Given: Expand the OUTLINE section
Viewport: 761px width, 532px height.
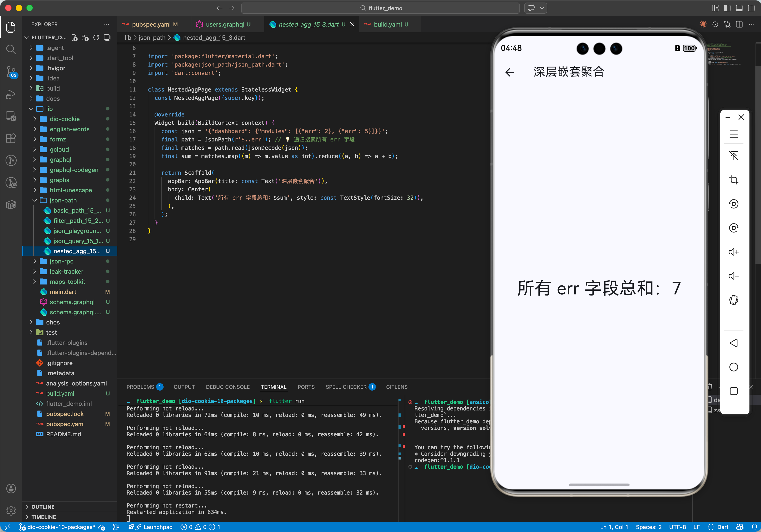Looking at the screenshot, I should coord(43,507).
